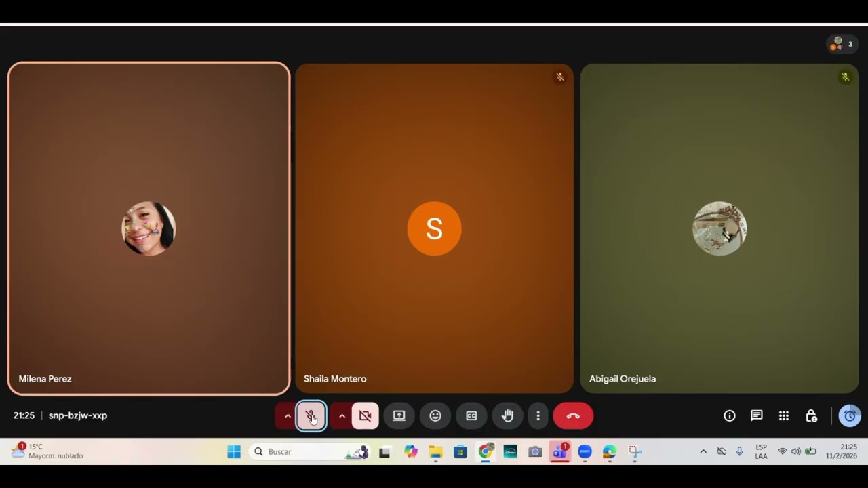The width and height of the screenshot is (868, 488).
Task: Open the volume speaker tray icon
Action: coord(796,451)
